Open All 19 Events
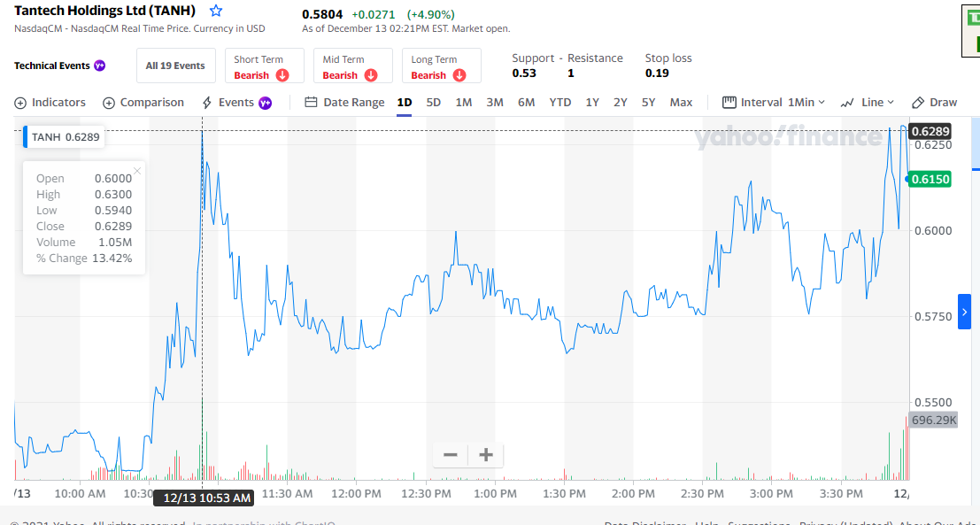 175,66
